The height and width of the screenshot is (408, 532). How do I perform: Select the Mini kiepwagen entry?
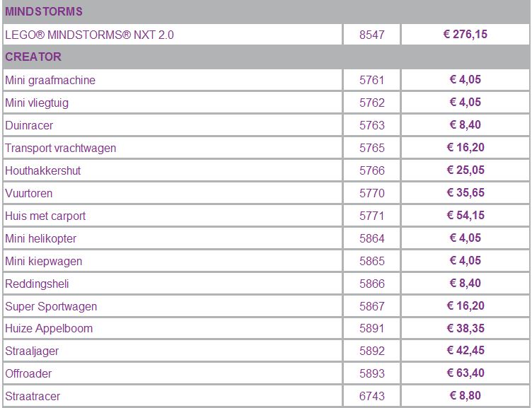[43, 261]
